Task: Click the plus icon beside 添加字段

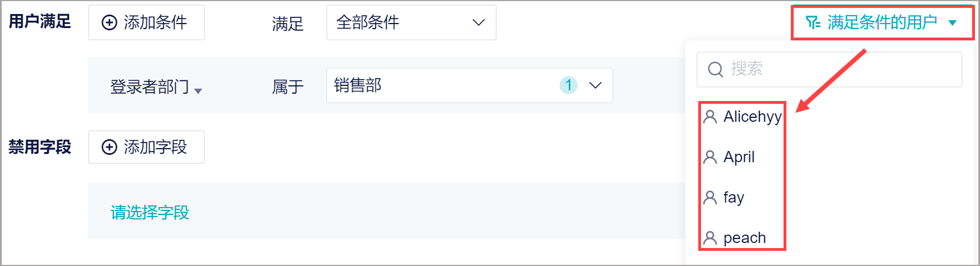Action: pos(109,147)
